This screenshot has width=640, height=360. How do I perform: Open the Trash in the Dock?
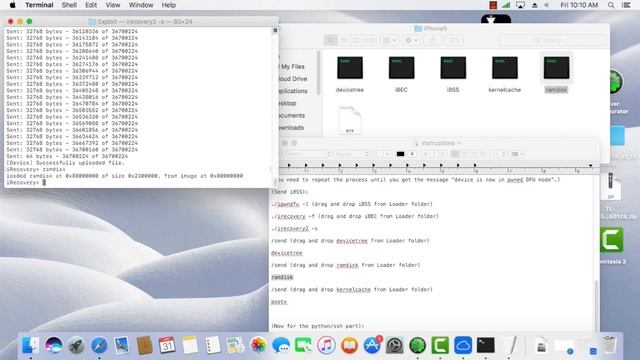point(609,345)
